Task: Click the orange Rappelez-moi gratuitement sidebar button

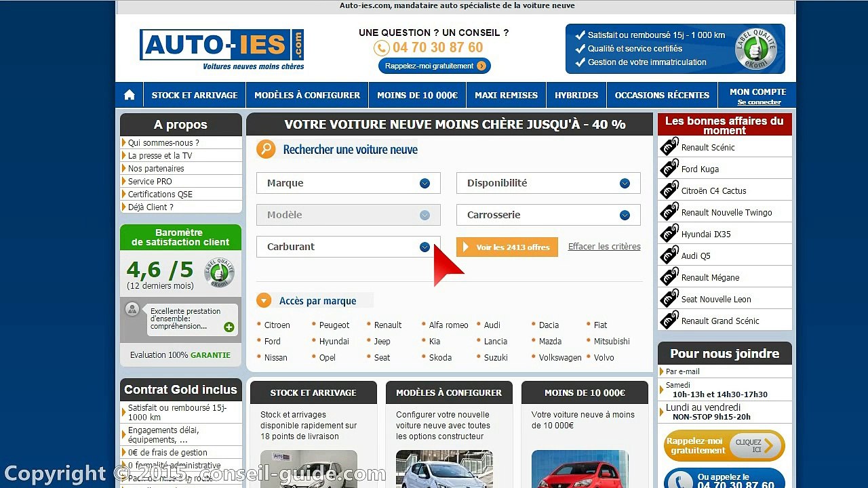Action: pos(724,445)
